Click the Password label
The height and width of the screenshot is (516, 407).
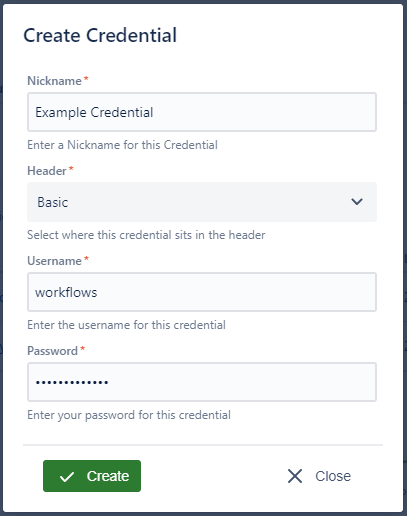52,351
